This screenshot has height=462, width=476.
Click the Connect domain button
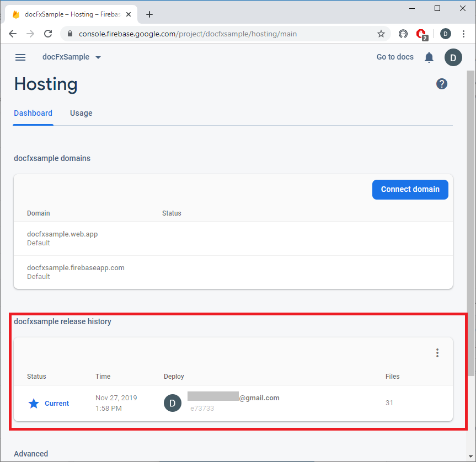coord(410,189)
